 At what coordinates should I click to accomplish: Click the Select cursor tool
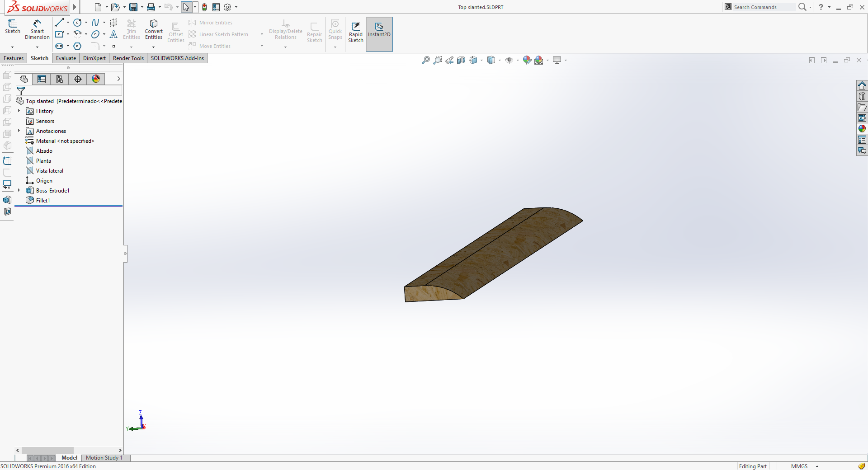click(186, 7)
